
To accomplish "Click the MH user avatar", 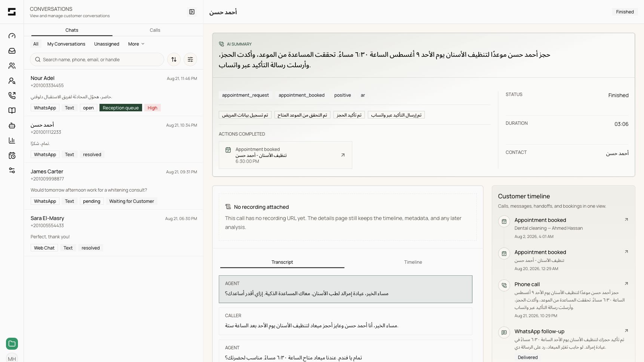I will tap(12, 358).
